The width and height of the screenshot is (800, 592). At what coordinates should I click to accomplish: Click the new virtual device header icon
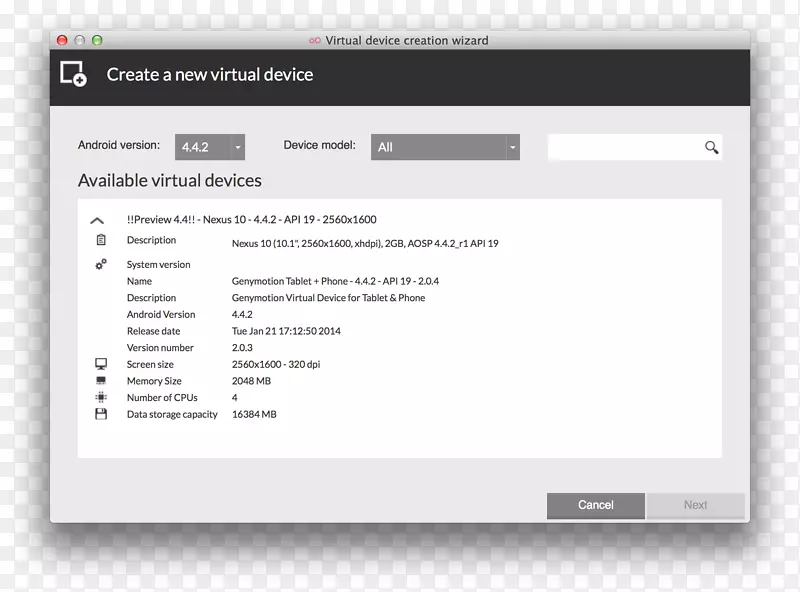point(73,74)
